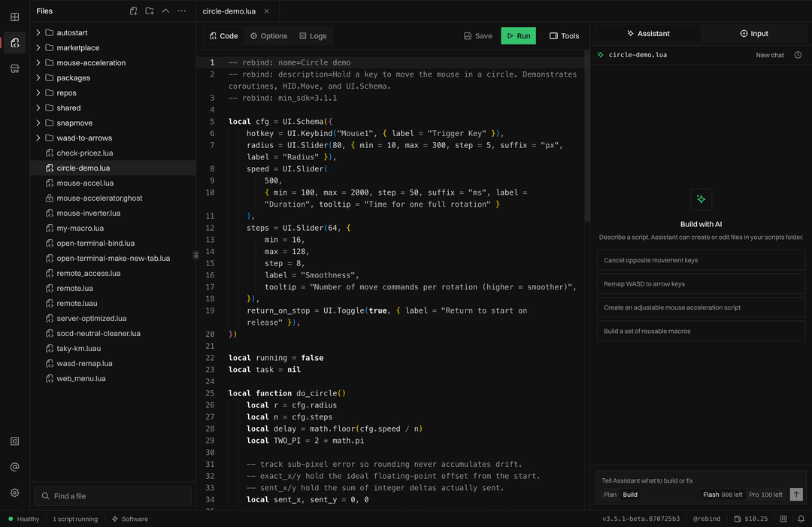Click the 'Tell Assistant what to build' input
Image resolution: width=812 pixels, height=527 pixels.
tap(701, 480)
